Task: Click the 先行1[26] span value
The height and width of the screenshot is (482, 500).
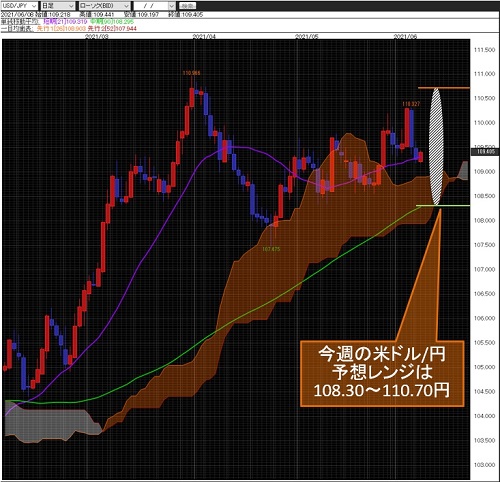Action: point(61,29)
